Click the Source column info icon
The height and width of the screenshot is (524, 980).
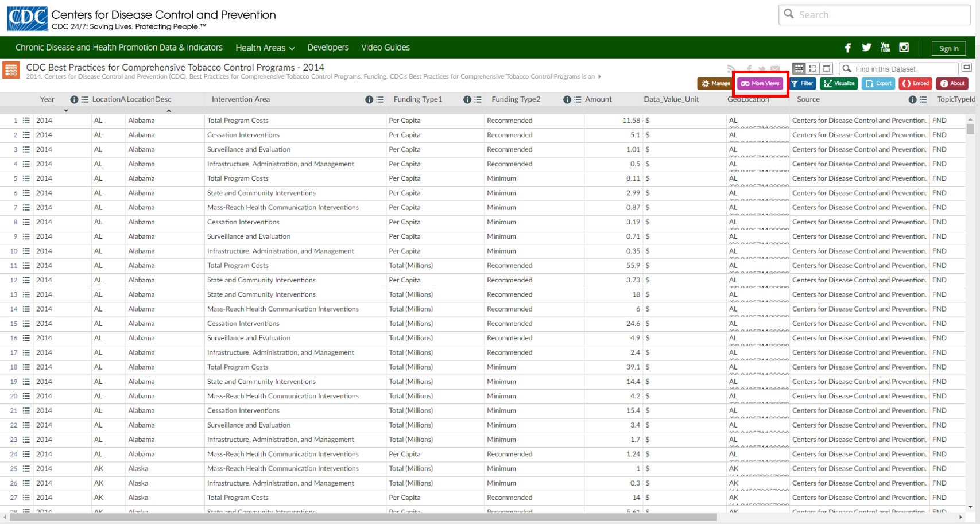tap(912, 99)
